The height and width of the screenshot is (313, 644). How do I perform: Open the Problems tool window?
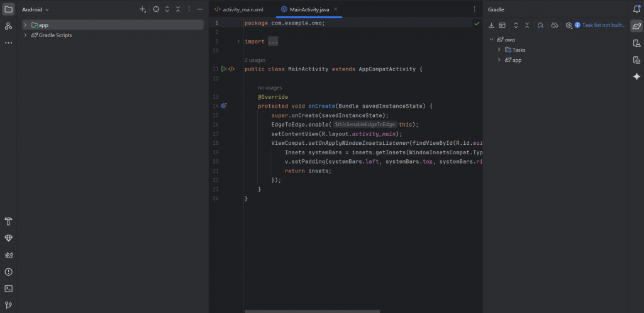pyautogui.click(x=8, y=272)
